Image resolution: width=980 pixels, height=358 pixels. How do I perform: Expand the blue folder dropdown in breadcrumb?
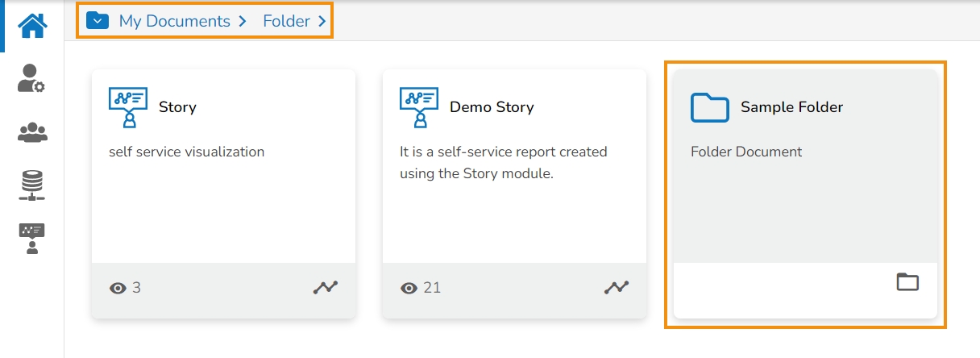tap(98, 21)
